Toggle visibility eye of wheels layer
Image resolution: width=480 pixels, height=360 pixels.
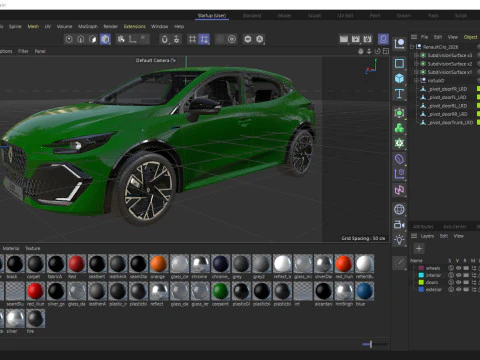coord(459,268)
